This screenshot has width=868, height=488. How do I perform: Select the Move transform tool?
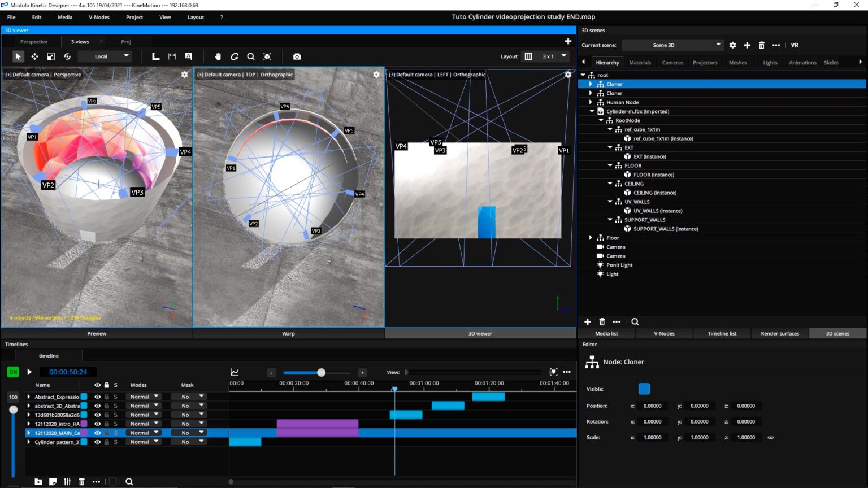(x=34, y=56)
